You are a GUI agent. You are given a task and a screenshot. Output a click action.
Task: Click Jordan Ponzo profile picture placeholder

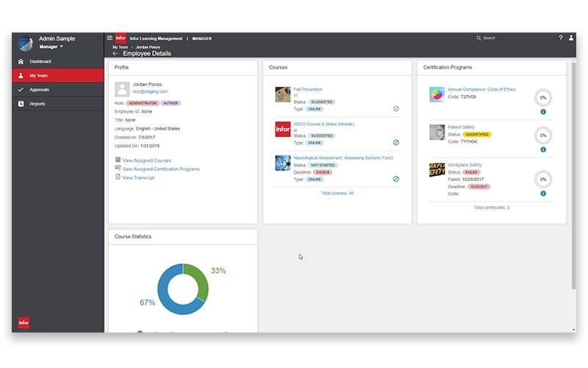[x=122, y=89]
